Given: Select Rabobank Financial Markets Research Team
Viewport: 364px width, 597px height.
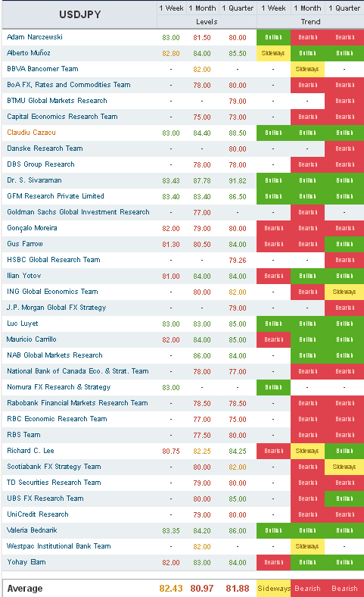Looking at the screenshot, I should [x=77, y=403].
